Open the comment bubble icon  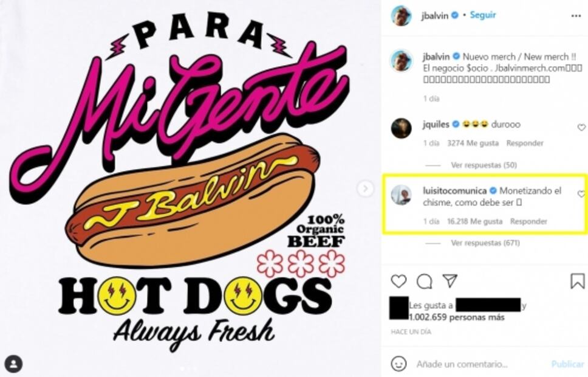(x=425, y=282)
